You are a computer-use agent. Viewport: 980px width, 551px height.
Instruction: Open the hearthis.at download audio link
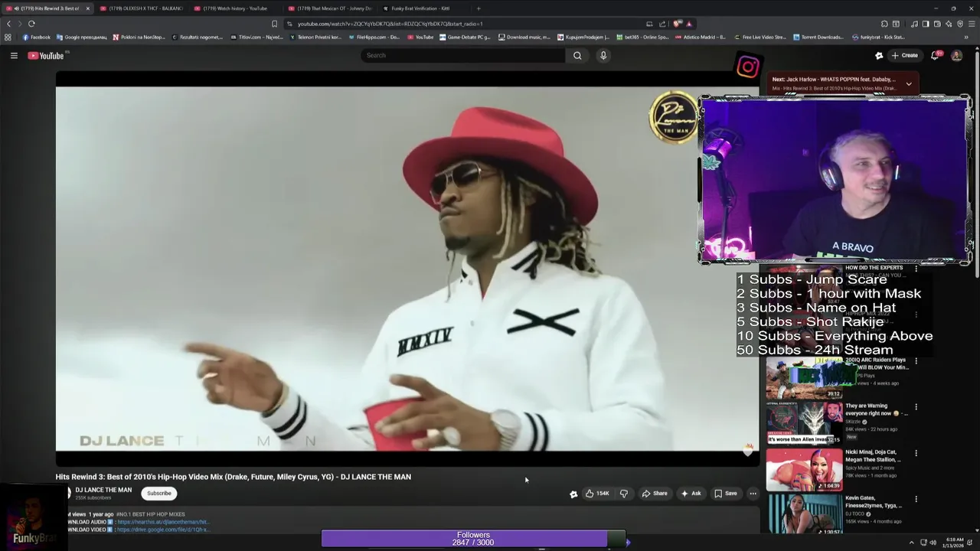click(x=162, y=522)
